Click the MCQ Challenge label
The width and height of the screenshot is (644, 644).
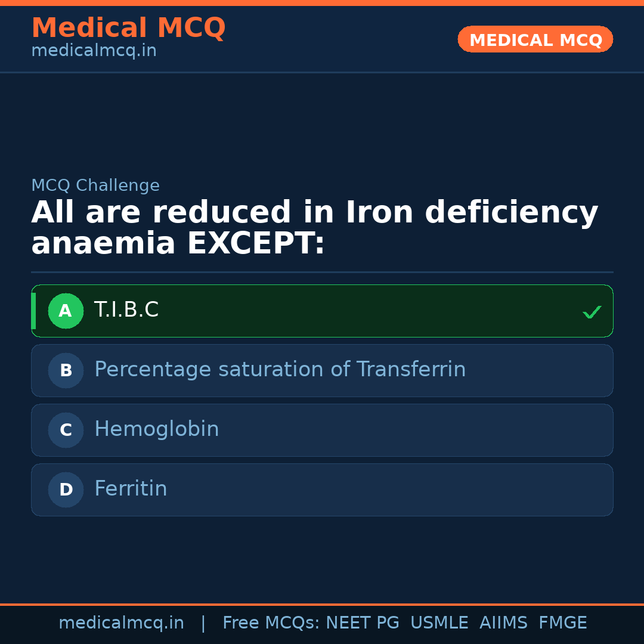(x=95, y=185)
